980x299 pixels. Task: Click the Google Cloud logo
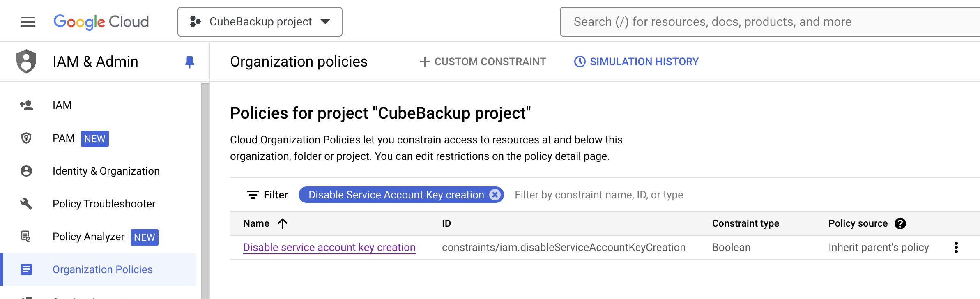pos(101,22)
